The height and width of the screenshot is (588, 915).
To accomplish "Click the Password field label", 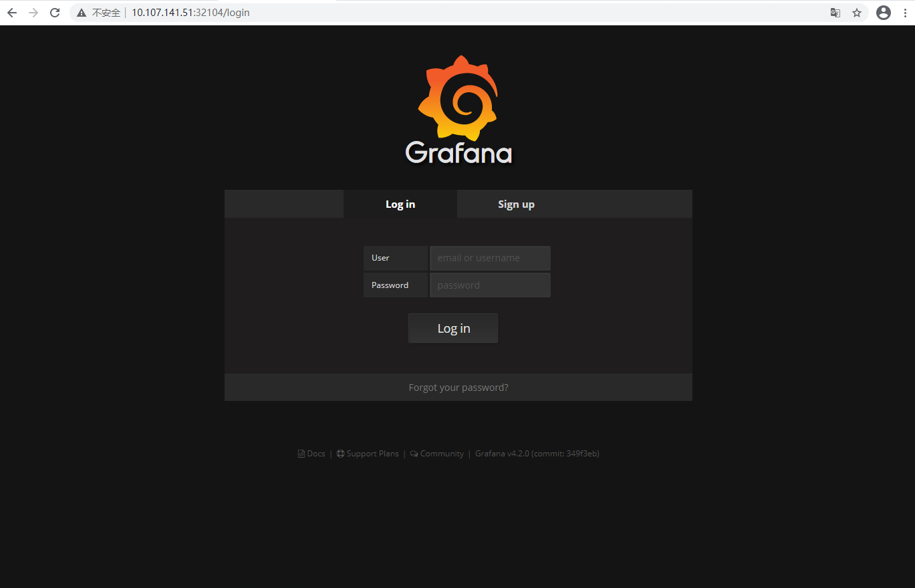I will [396, 285].
